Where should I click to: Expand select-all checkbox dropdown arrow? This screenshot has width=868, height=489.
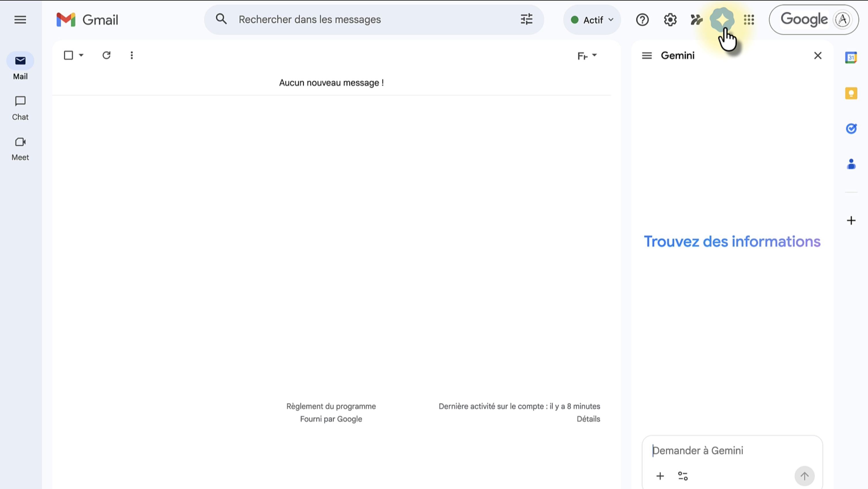81,55
